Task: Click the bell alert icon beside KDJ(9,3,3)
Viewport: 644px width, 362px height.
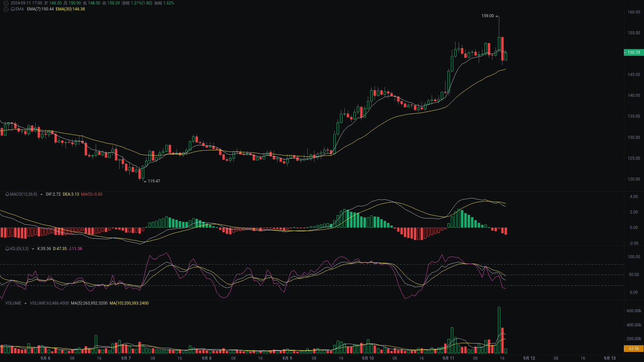Action: coord(7,249)
